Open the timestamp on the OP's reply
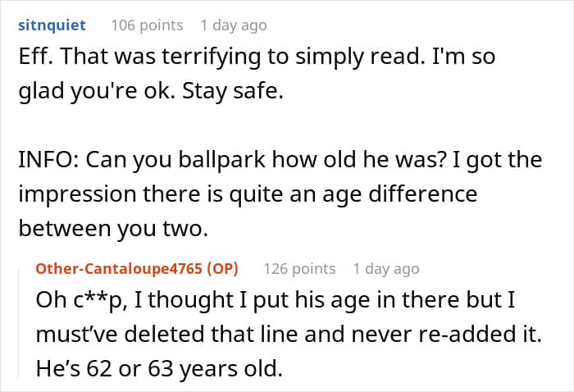 click(385, 268)
